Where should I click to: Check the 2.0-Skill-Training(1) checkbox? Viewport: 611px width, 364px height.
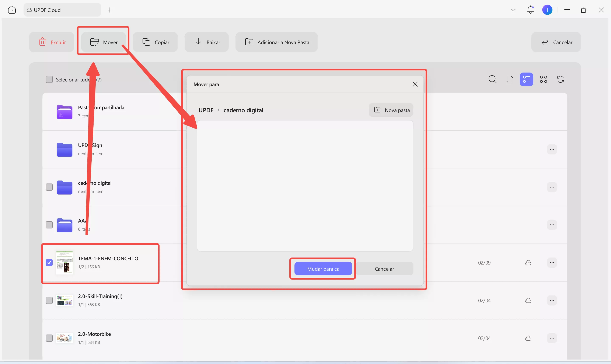[49, 300]
